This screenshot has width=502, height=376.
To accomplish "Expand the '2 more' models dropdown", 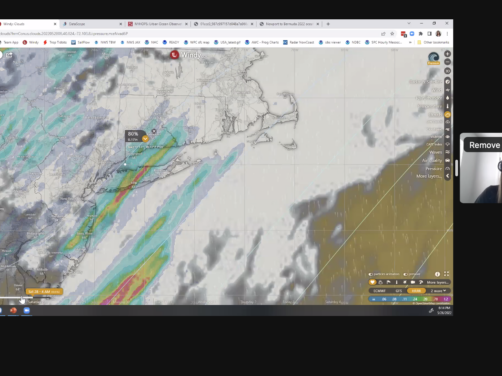I will click(x=438, y=291).
